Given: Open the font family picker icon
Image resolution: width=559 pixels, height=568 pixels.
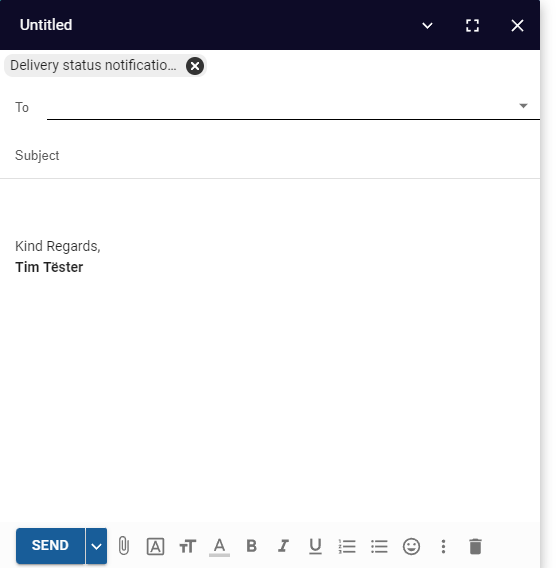Looking at the screenshot, I should 155,546.
